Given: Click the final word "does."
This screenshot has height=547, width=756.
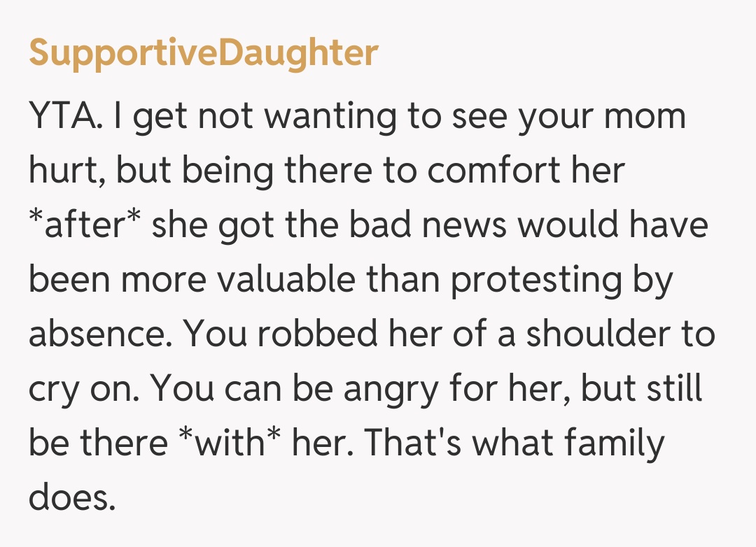Looking at the screenshot, I should click(71, 497).
